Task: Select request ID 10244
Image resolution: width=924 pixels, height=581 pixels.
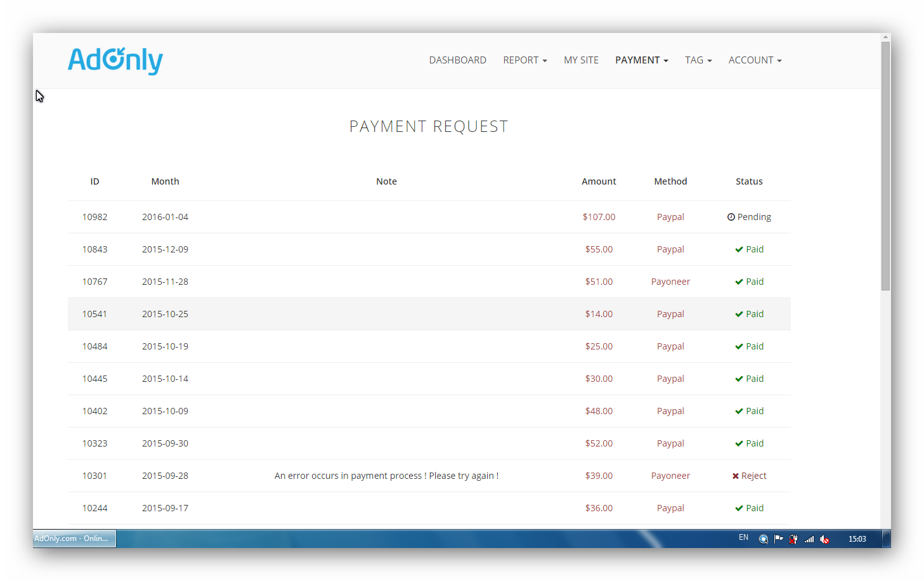Action: 95,508
